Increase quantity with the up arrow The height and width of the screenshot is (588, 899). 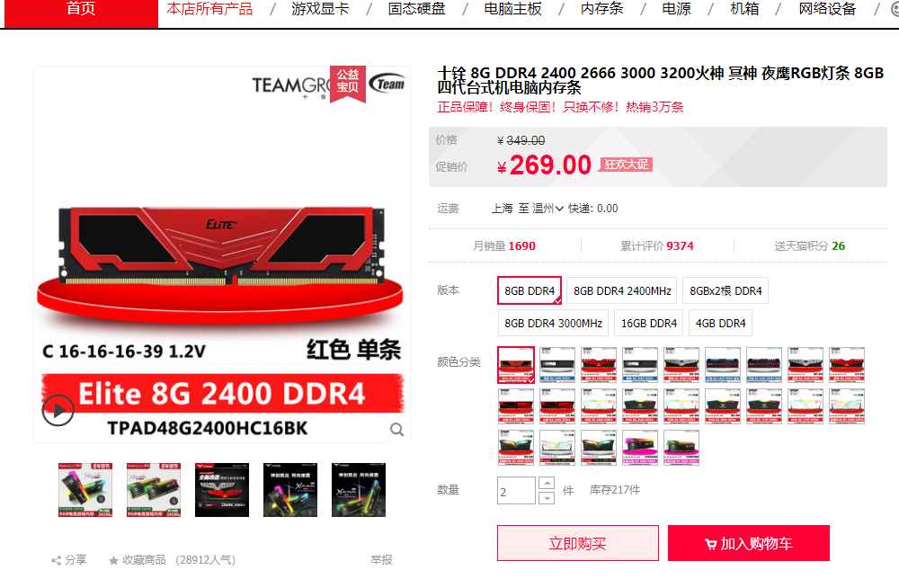point(547,483)
